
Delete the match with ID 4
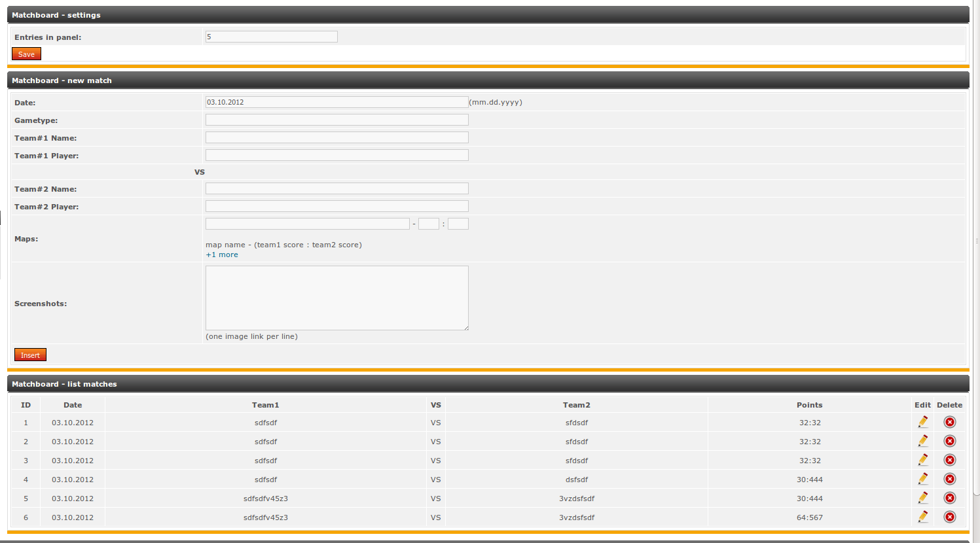point(949,479)
